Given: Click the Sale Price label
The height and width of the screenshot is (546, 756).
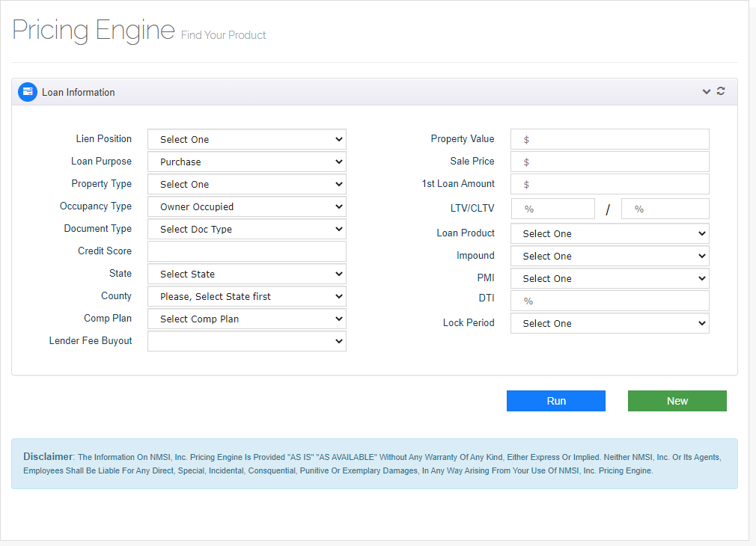Looking at the screenshot, I should [x=472, y=162].
